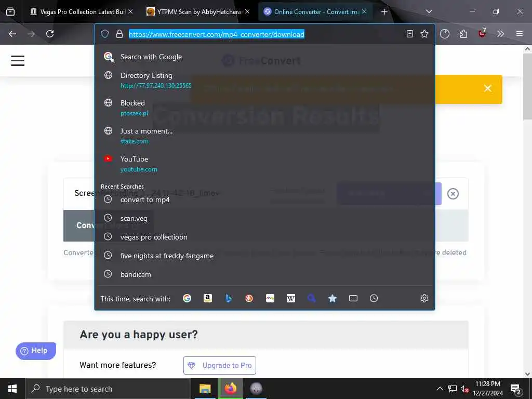
Task: Reload the current page
Action: tap(50, 34)
